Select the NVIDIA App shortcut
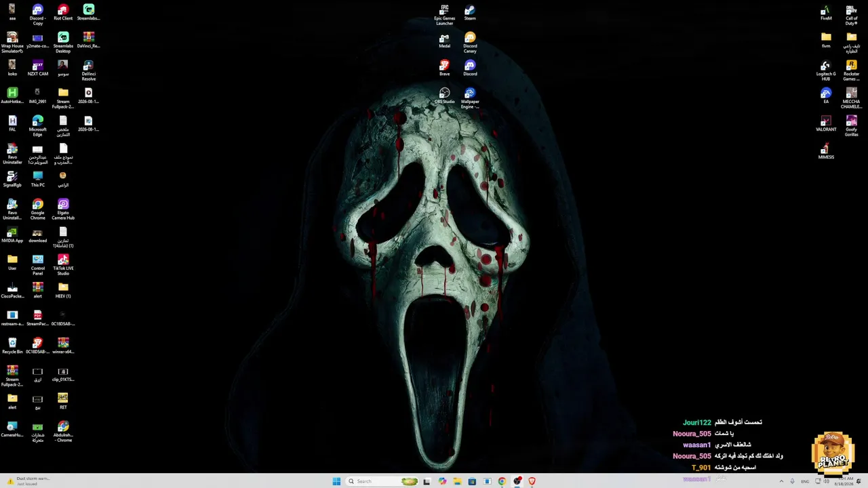Image resolution: width=868 pixels, height=488 pixels. pos(12,235)
